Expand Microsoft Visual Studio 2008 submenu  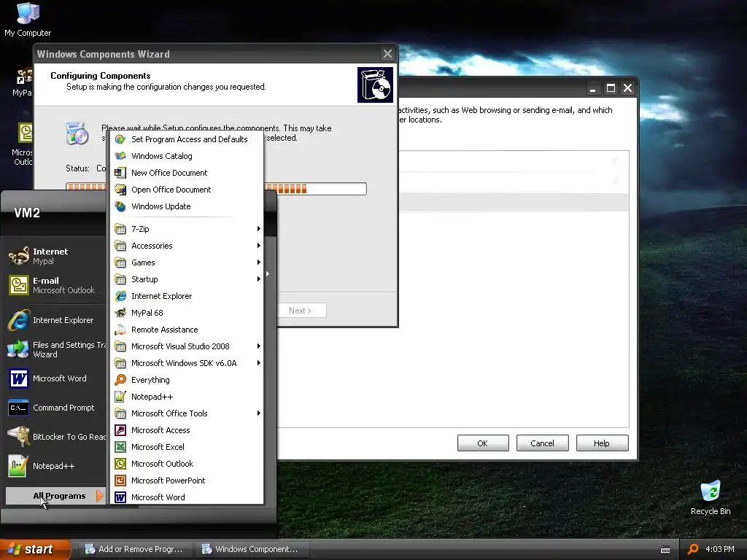click(x=187, y=346)
